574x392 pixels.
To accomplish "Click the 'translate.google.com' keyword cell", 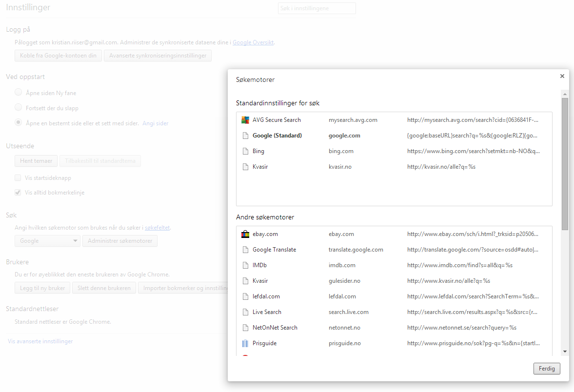I will pos(356,250).
